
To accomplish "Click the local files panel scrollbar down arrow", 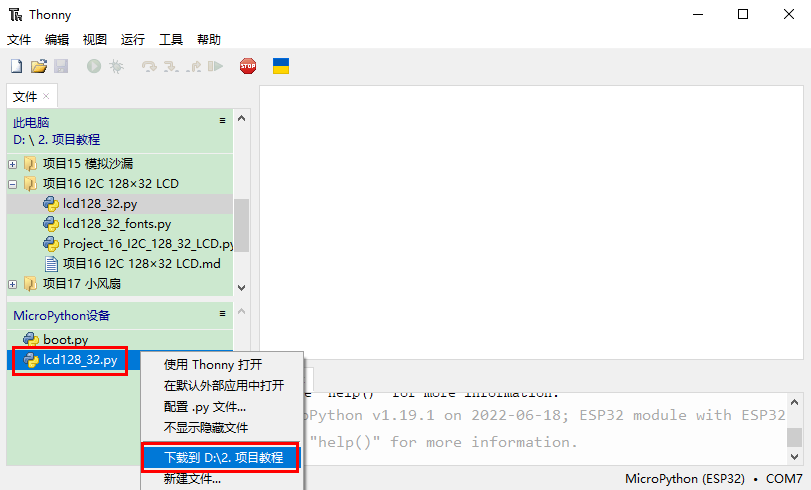I will (241, 286).
